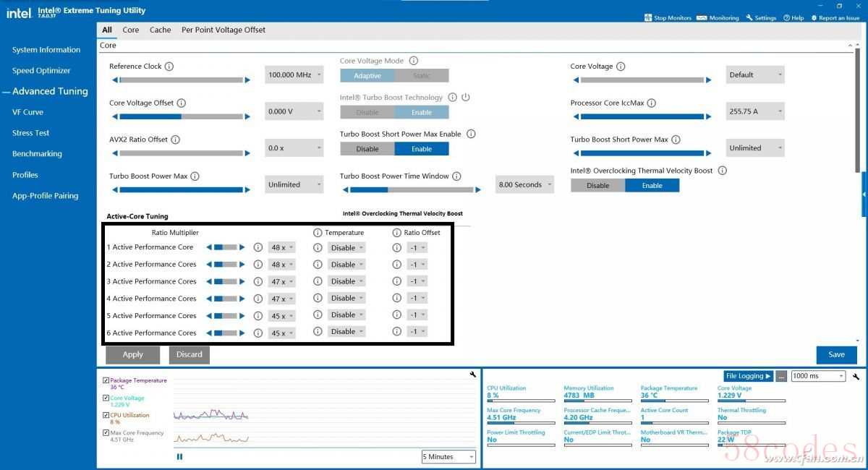
Task: Uncheck Core Voltage in graph legend
Action: pyautogui.click(x=106, y=398)
